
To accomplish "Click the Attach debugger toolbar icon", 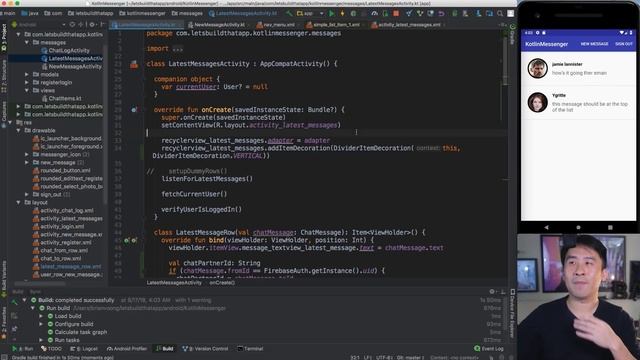I will pyautogui.click(x=385, y=13).
